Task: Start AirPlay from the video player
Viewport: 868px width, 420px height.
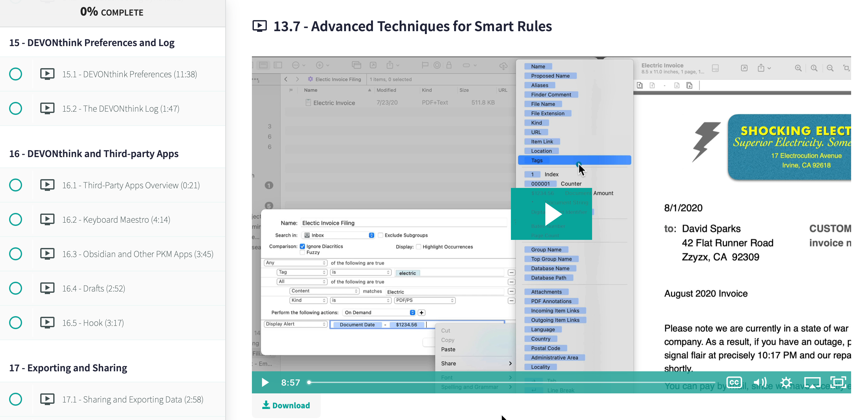Action: point(812,382)
